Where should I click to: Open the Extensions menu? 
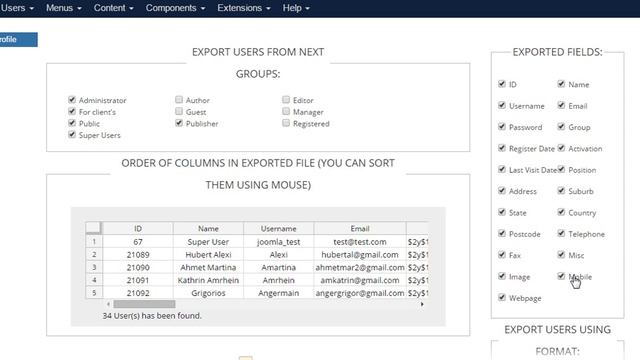(x=244, y=8)
